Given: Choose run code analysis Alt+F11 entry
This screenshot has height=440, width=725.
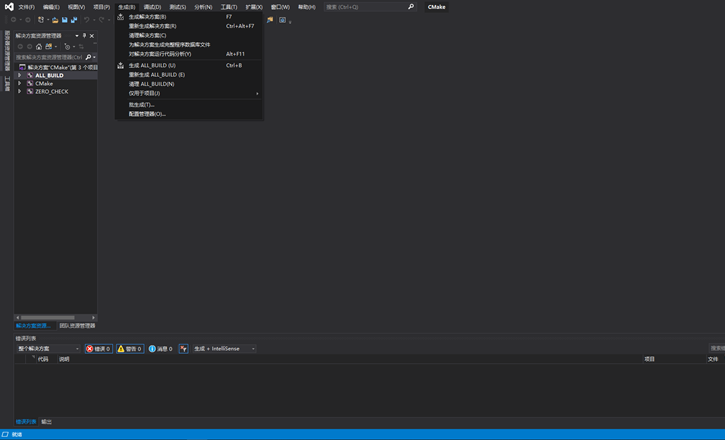Looking at the screenshot, I should (189, 54).
